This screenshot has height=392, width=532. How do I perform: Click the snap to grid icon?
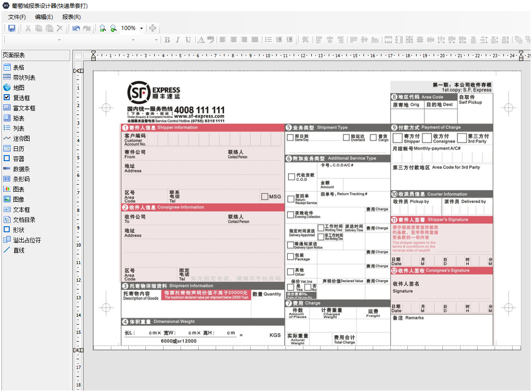305,40
